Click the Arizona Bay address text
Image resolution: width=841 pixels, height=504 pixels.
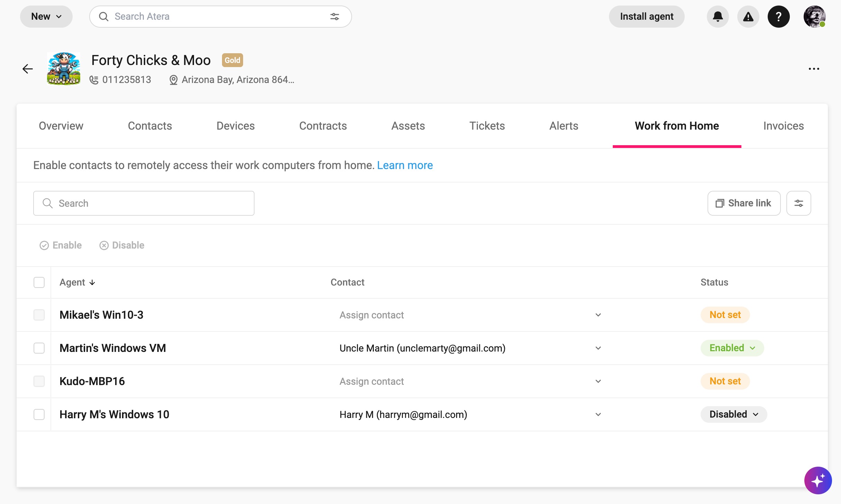[x=238, y=80]
